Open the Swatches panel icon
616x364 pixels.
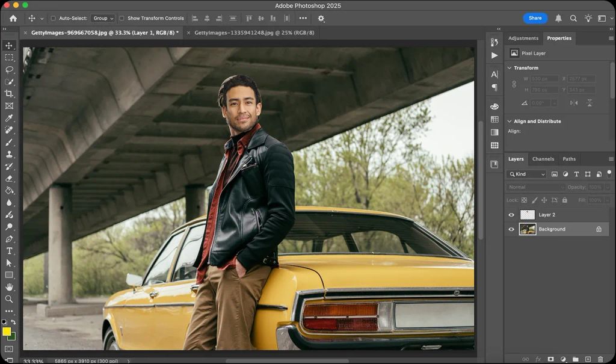point(494,120)
